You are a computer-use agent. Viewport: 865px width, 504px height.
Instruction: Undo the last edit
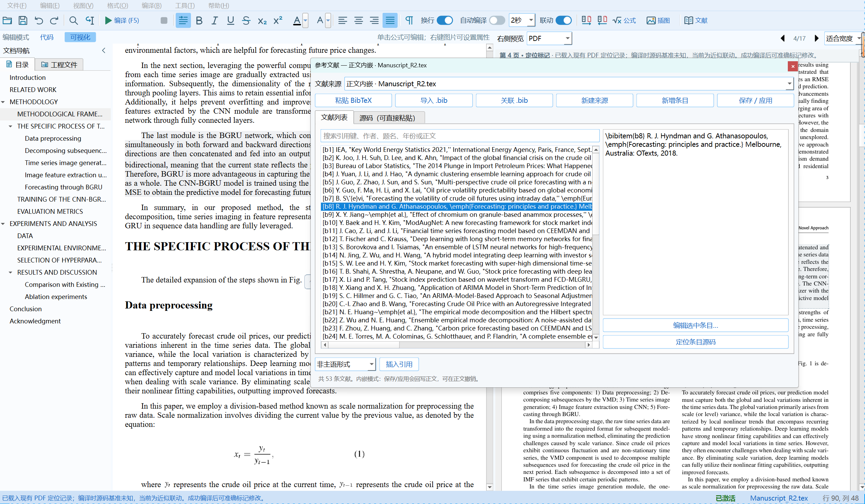(39, 20)
